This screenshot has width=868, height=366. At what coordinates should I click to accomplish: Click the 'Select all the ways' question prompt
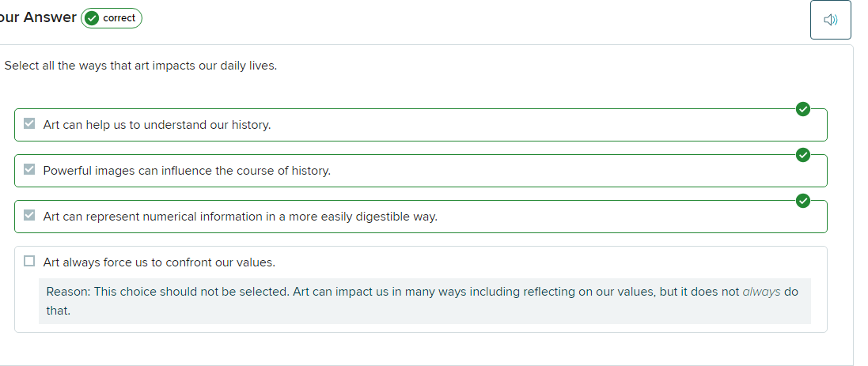(x=141, y=66)
